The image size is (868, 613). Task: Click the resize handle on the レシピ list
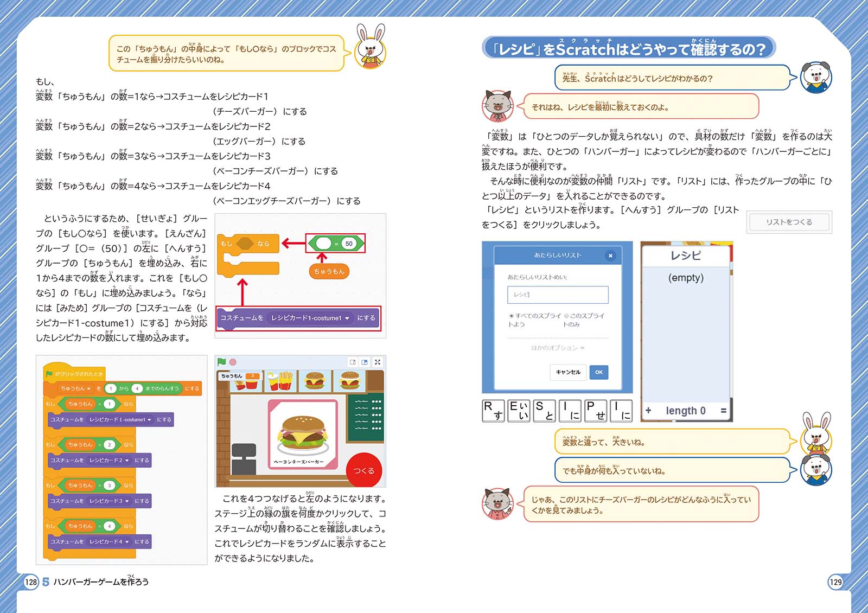pyautogui.click(x=723, y=411)
